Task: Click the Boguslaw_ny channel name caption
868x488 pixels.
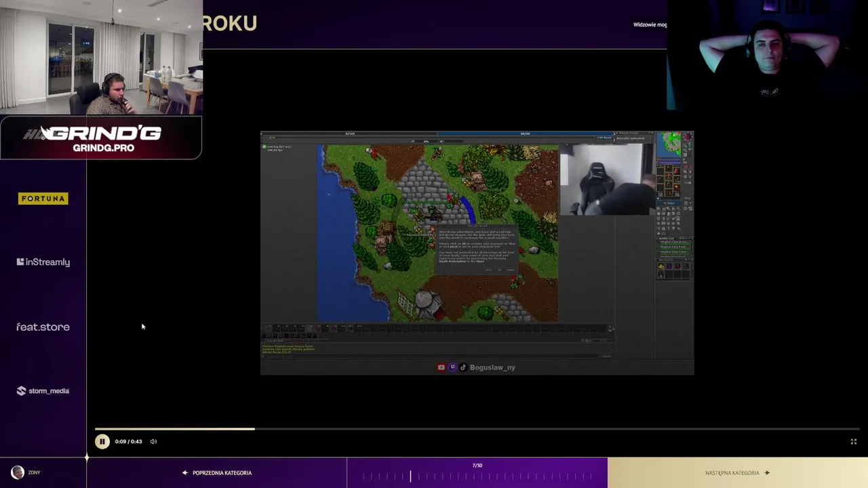Action: click(x=492, y=367)
